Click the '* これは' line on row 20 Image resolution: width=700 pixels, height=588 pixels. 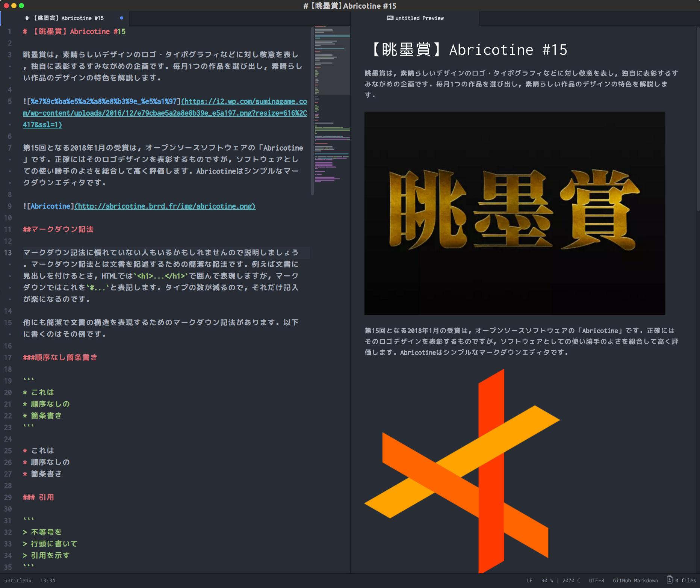[x=38, y=393]
